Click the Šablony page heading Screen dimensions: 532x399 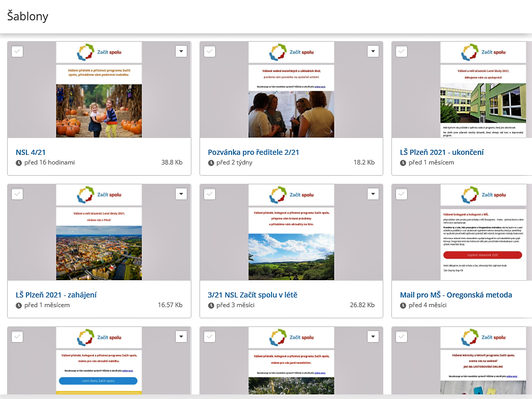[x=28, y=16]
